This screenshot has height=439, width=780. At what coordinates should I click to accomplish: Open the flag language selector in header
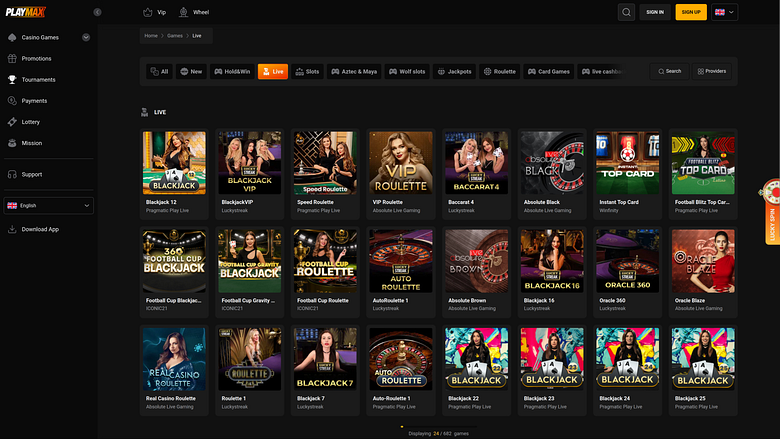tap(724, 12)
